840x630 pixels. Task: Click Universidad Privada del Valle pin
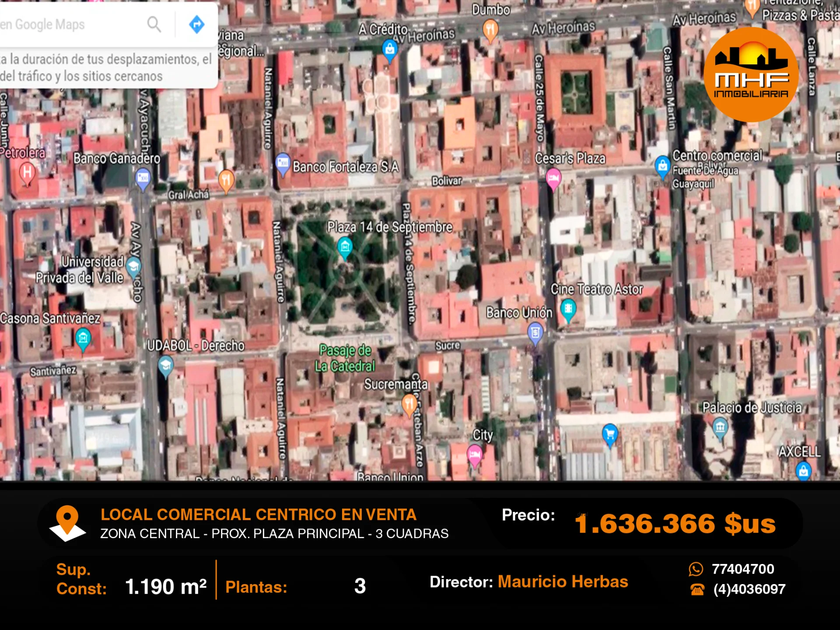[x=133, y=266]
